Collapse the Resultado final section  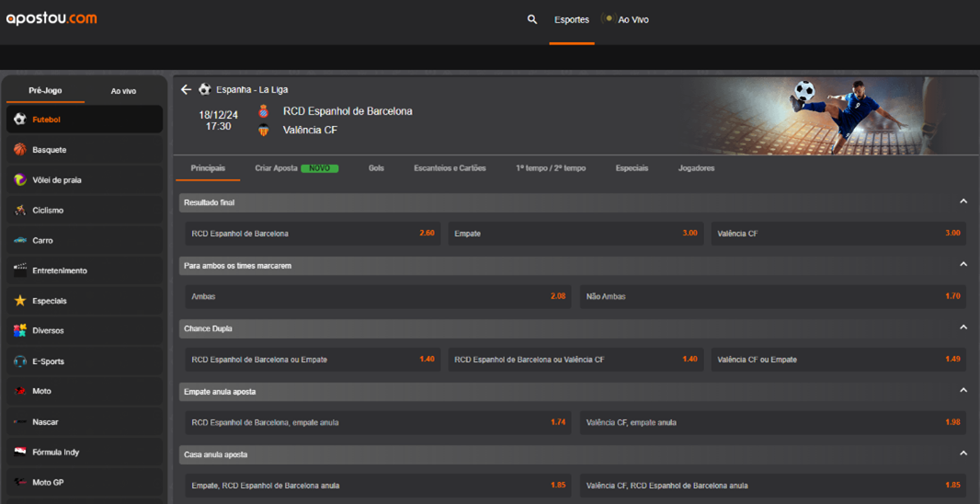(963, 201)
